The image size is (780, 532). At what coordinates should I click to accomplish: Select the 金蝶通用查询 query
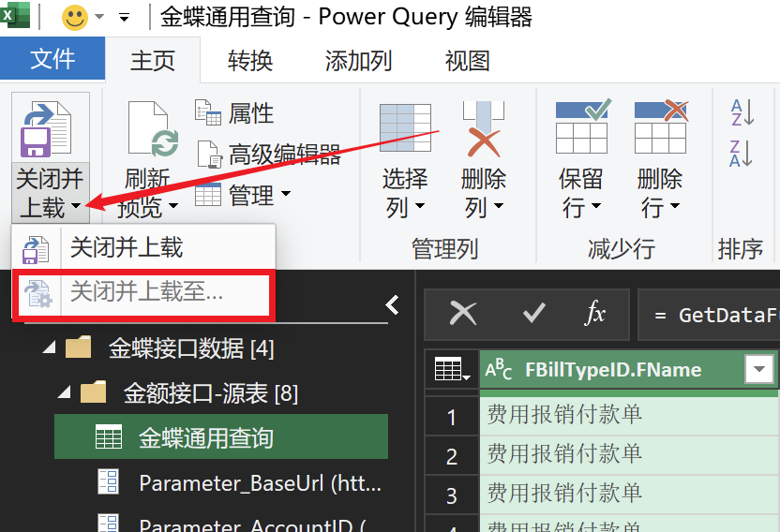(221, 436)
